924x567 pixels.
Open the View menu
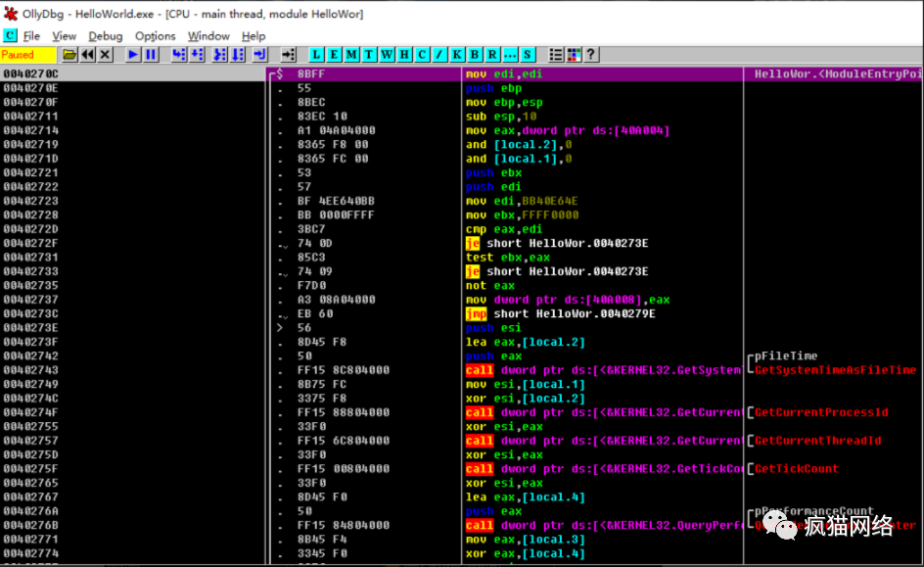pos(65,36)
